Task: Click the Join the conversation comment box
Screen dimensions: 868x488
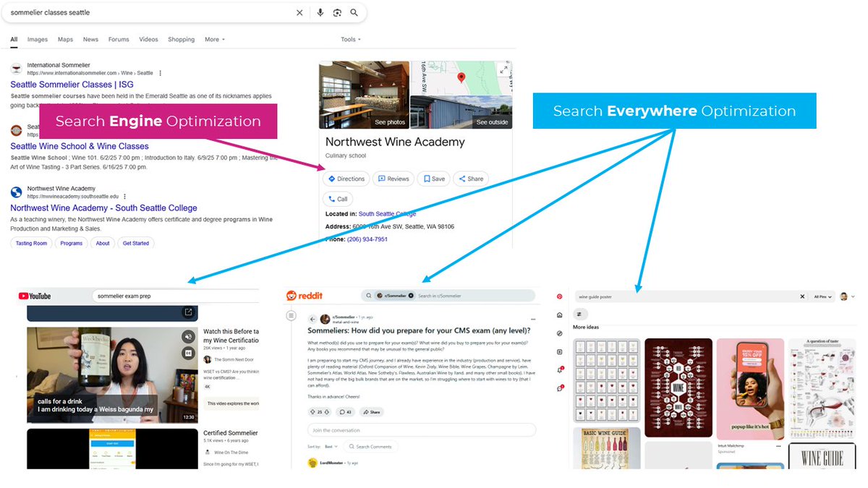Action: (422, 430)
